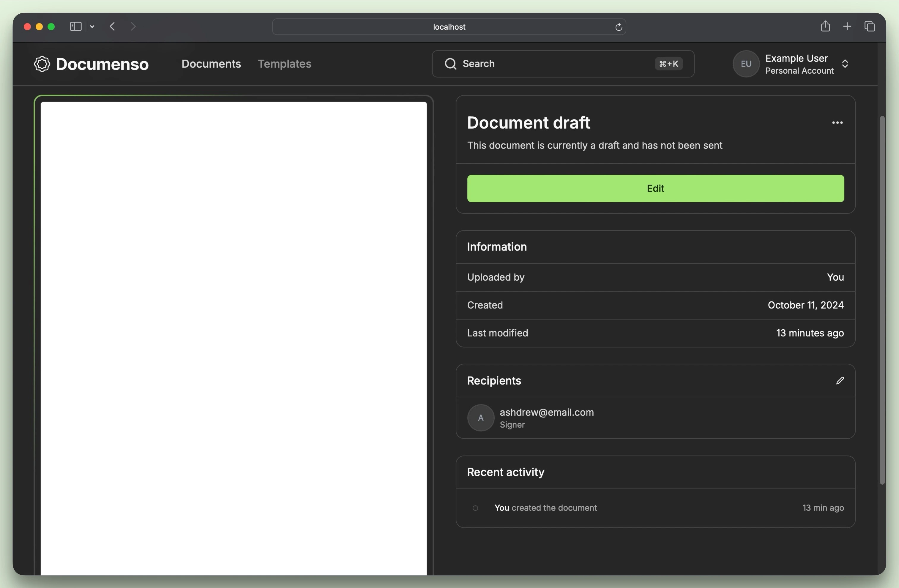Click the recent activity circle indicator
Image resolution: width=899 pixels, height=588 pixels.
coord(475,507)
